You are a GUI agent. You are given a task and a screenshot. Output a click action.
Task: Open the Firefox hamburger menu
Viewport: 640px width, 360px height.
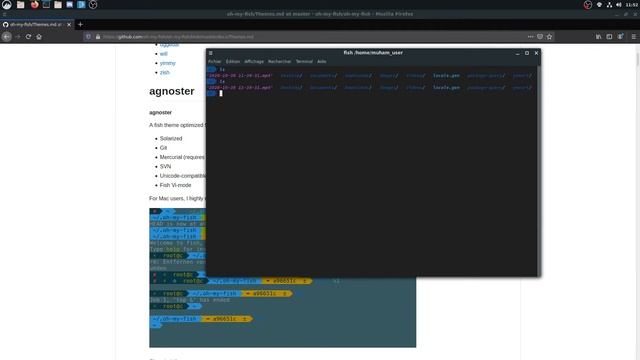pos(633,37)
